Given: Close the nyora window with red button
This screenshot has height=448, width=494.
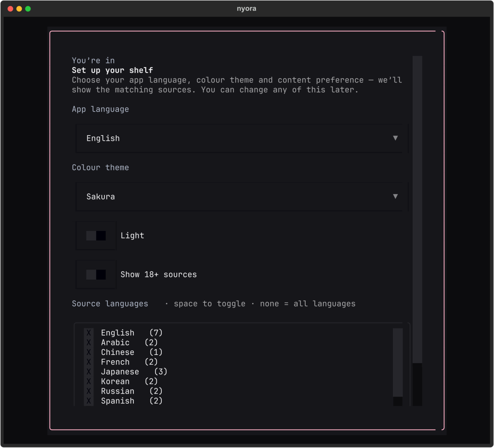Looking at the screenshot, I should click(11, 9).
